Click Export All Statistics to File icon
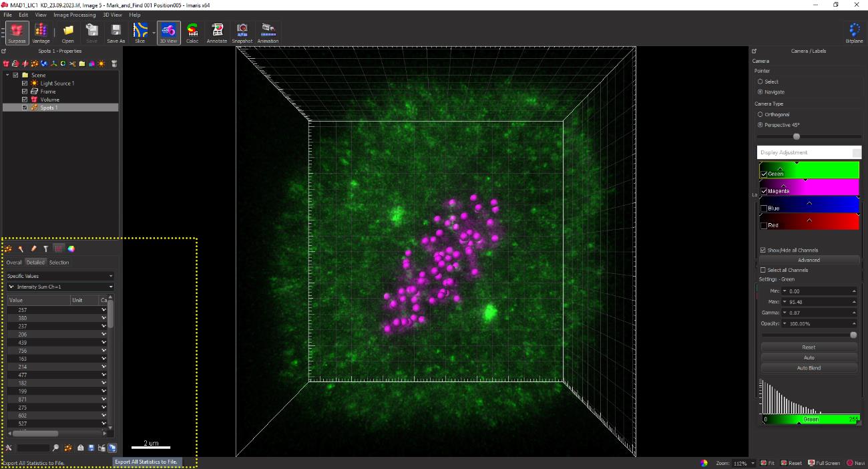The image size is (868, 469). [x=112, y=448]
